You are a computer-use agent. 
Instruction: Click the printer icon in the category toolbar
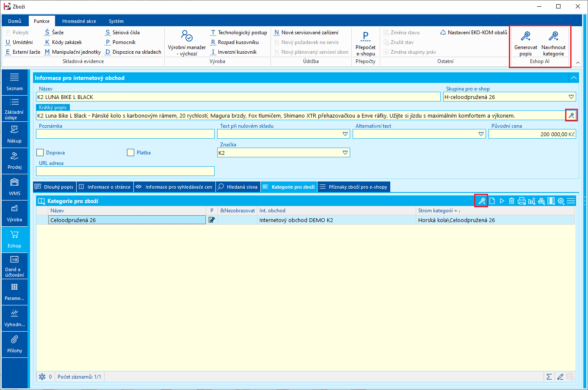click(x=522, y=201)
